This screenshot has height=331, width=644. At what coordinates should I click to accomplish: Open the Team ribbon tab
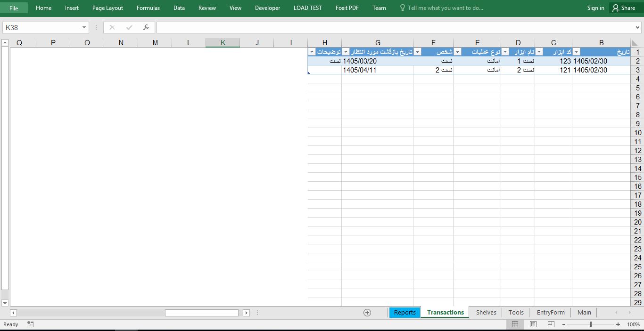(379, 8)
